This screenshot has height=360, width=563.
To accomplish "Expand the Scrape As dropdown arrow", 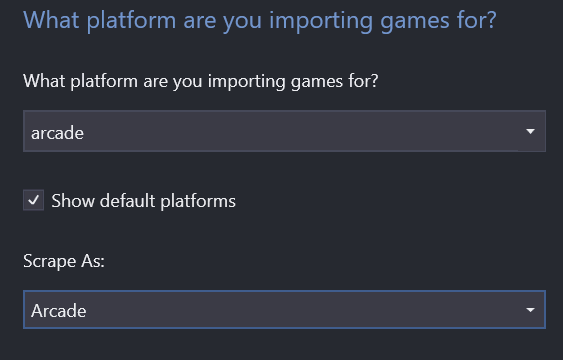I will 530,309.
